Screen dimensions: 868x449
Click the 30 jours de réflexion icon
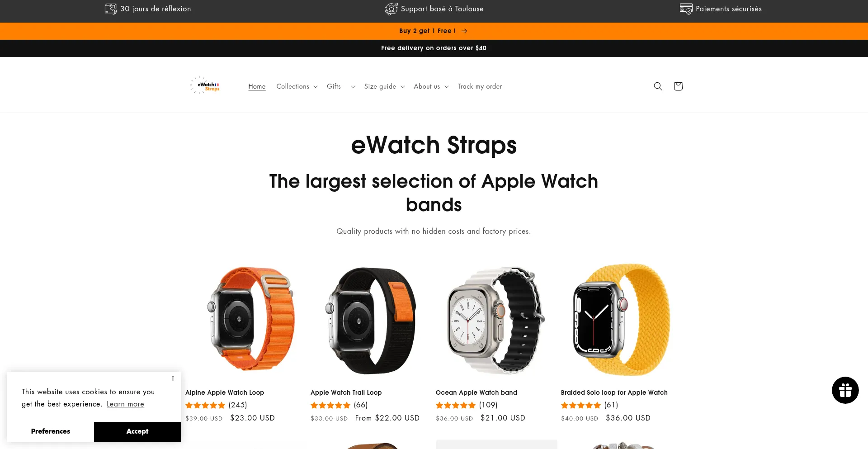point(111,9)
